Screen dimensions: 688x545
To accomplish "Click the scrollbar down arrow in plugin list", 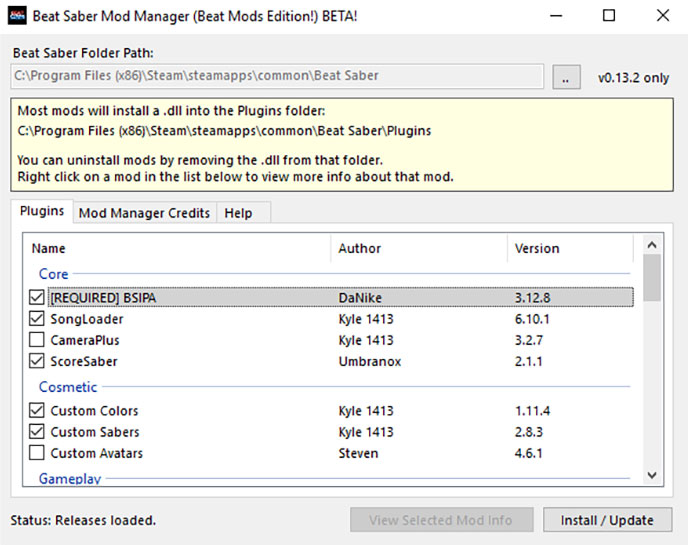I will coord(652,475).
